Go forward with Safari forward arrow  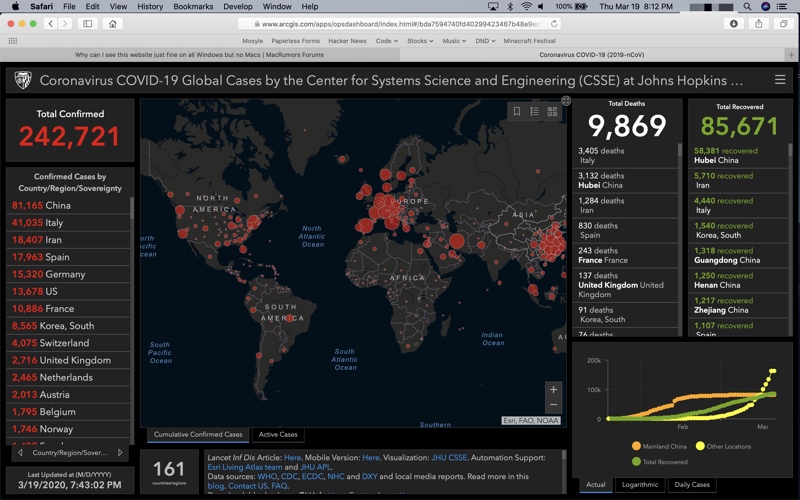click(x=65, y=23)
